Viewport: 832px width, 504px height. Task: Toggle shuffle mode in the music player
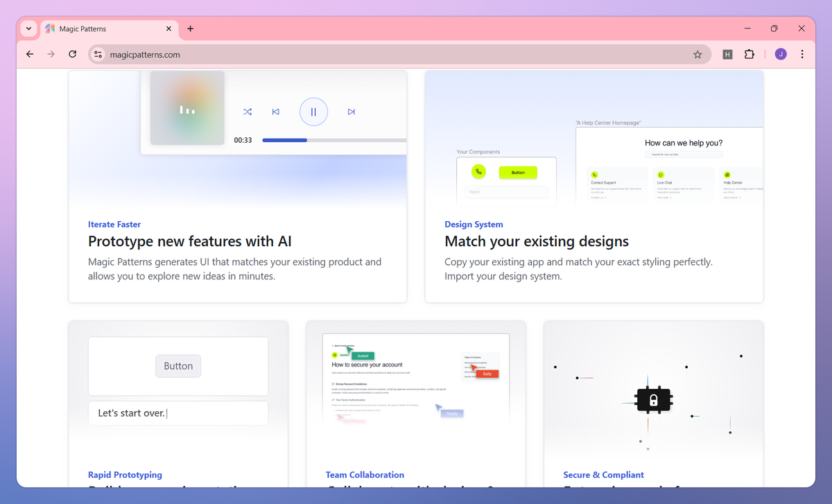click(x=248, y=111)
